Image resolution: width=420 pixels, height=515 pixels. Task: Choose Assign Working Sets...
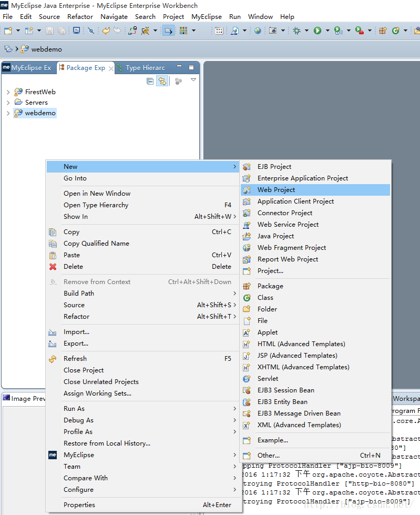[x=142, y=394]
